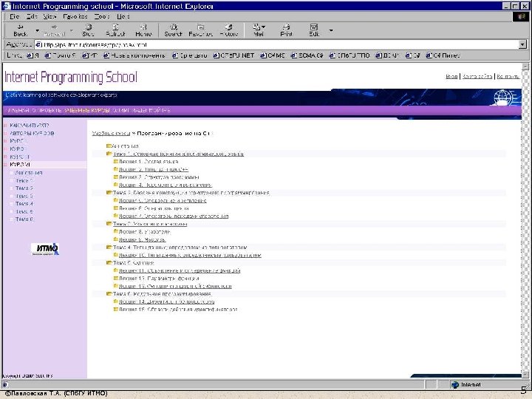The height and width of the screenshot is (399, 532).
Task: Click the ITMO logo in sidebar
Action: [45, 249]
